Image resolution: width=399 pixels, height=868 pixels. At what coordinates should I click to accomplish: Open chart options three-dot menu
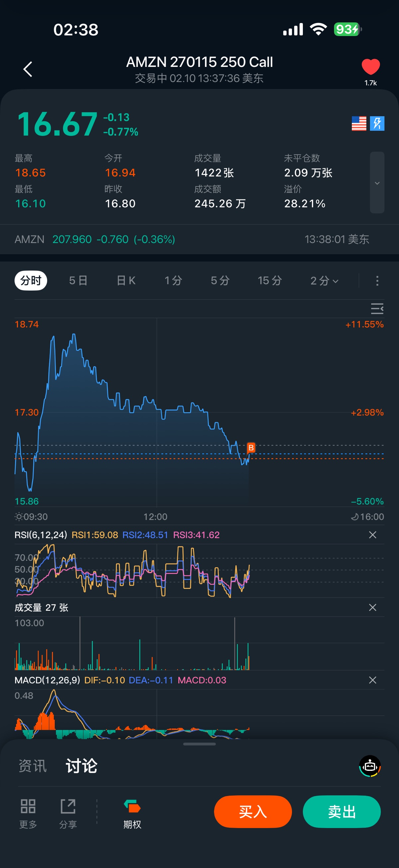[377, 281]
